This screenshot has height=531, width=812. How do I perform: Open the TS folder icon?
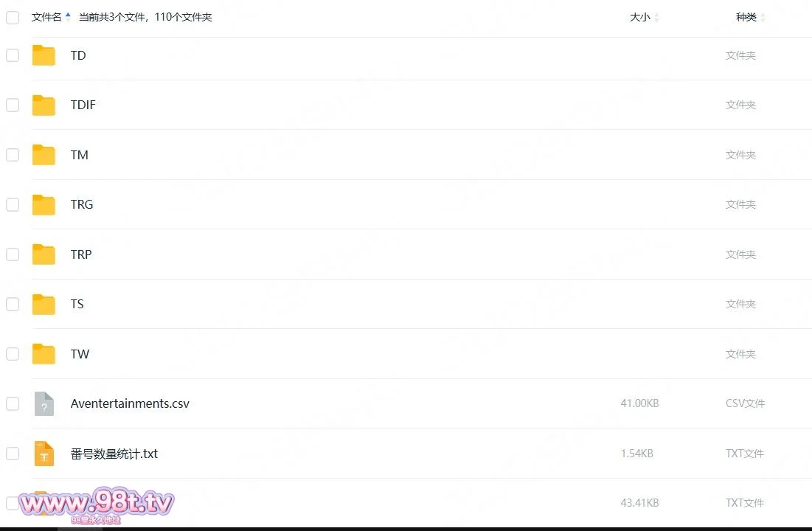click(x=44, y=304)
